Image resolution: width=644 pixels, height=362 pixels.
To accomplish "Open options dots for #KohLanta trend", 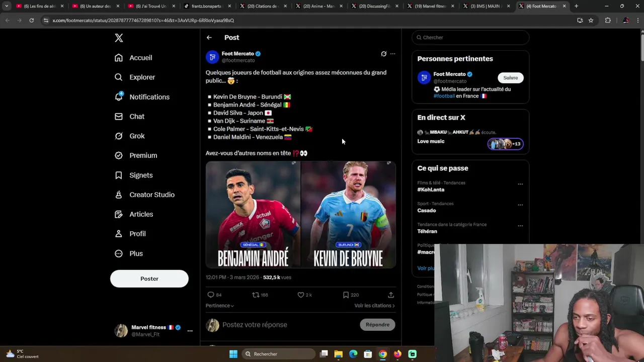I will 520,184.
